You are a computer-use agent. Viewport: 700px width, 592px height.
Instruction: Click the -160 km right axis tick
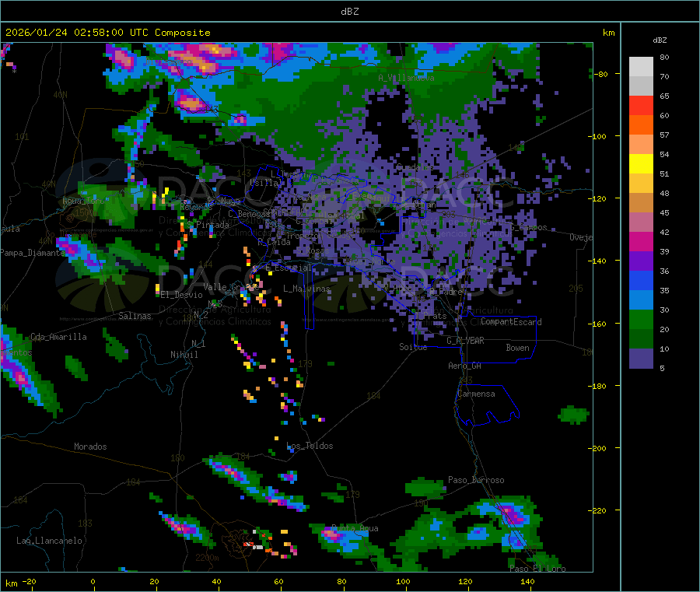click(x=597, y=324)
